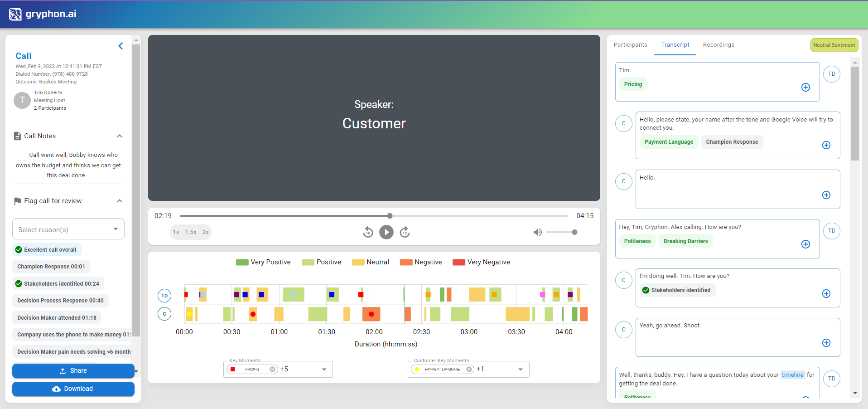Image resolution: width=868 pixels, height=409 pixels.
Task: Open the Key Moments dropdown
Action: pyautogui.click(x=324, y=369)
